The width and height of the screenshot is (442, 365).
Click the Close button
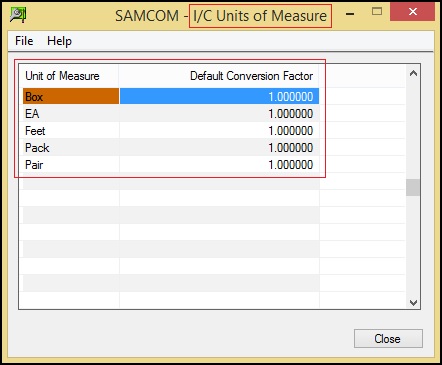click(x=388, y=339)
